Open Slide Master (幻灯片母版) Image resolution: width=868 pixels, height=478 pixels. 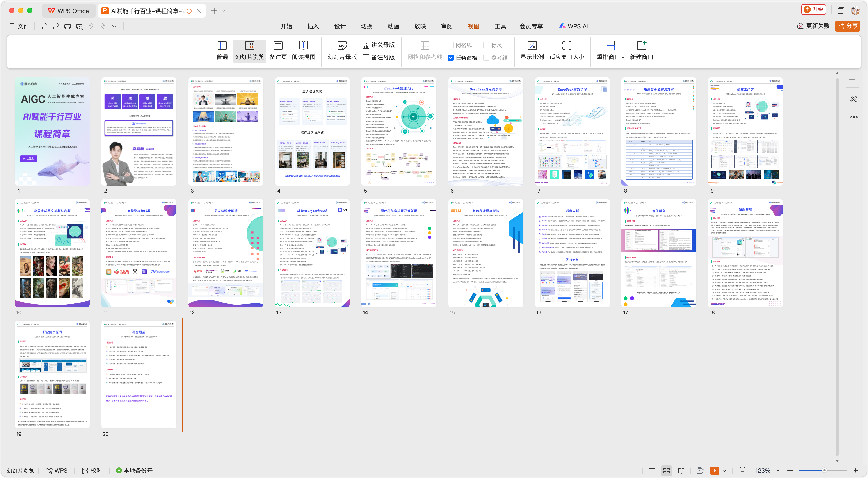pyautogui.click(x=342, y=50)
